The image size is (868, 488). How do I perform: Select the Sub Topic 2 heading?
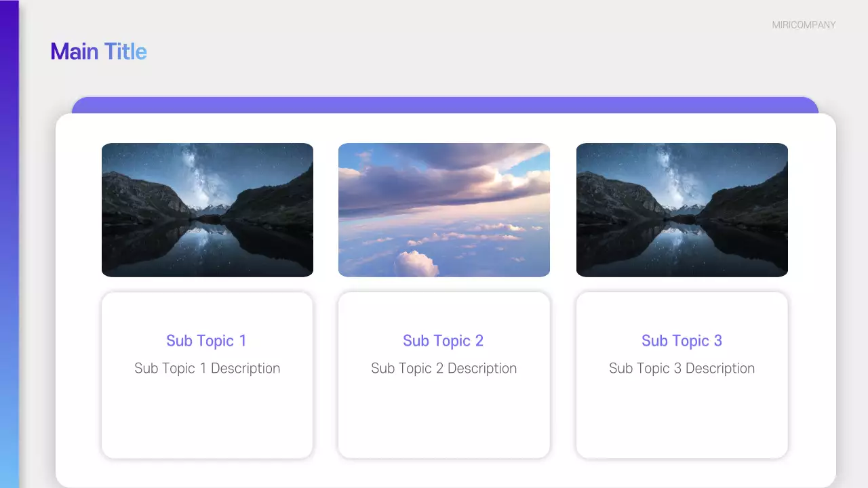pyautogui.click(x=443, y=340)
